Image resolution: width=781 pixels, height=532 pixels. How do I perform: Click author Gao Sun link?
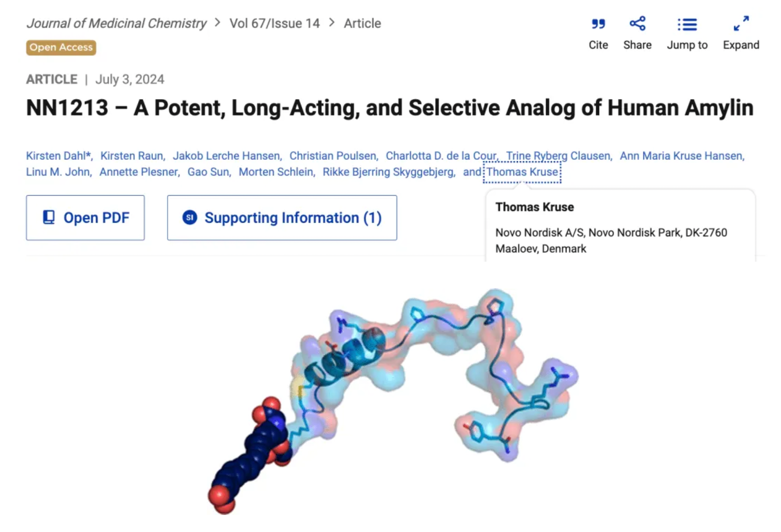tap(208, 172)
